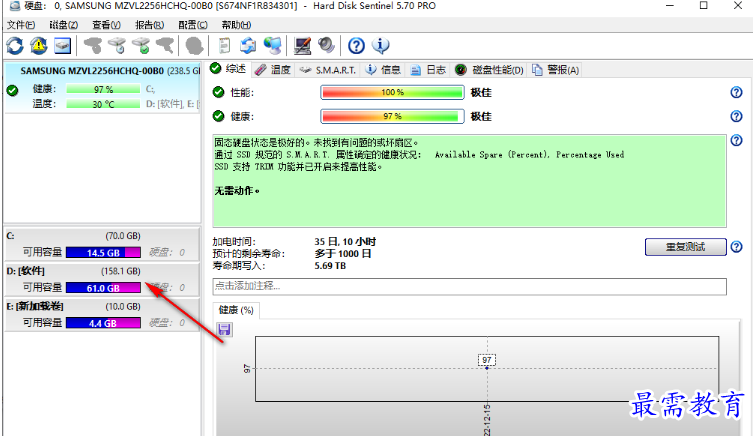
Task: Click the 重复测试 button
Action: 685,247
